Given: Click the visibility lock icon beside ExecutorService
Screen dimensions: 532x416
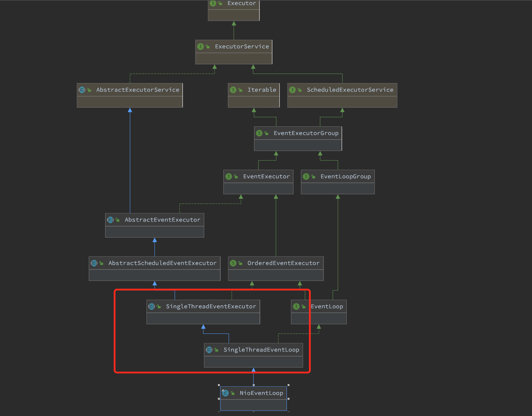Looking at the screenshot, I should click(208, 47).
